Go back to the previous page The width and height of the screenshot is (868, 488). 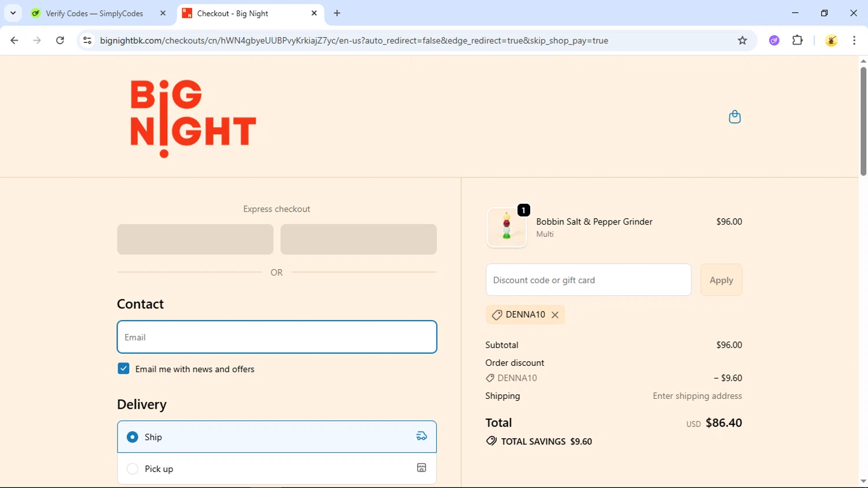(14, 41)
